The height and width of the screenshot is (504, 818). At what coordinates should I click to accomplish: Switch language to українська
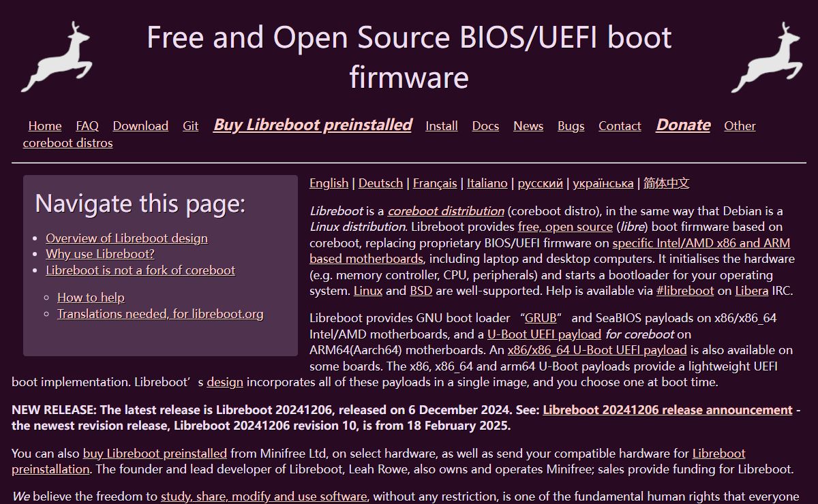point(603,183)
